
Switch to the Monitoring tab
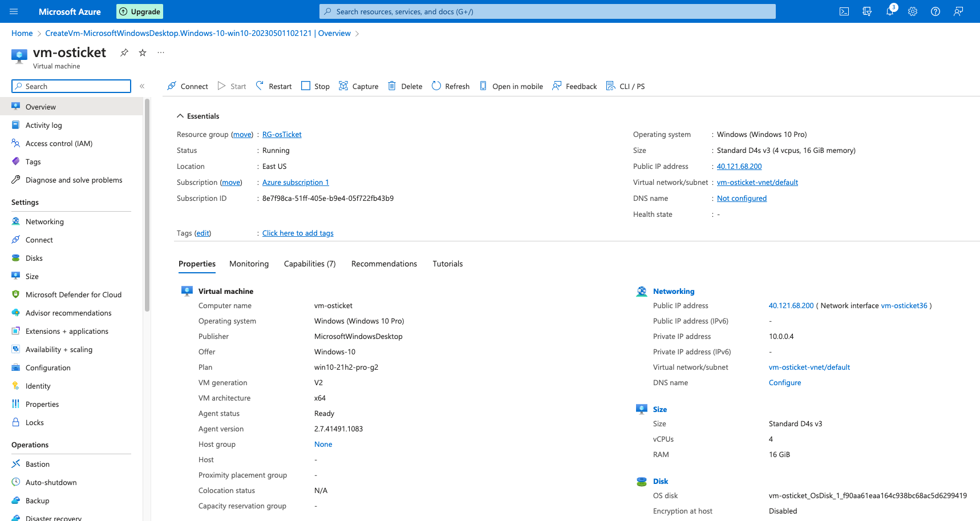click(x=249, y=264)
